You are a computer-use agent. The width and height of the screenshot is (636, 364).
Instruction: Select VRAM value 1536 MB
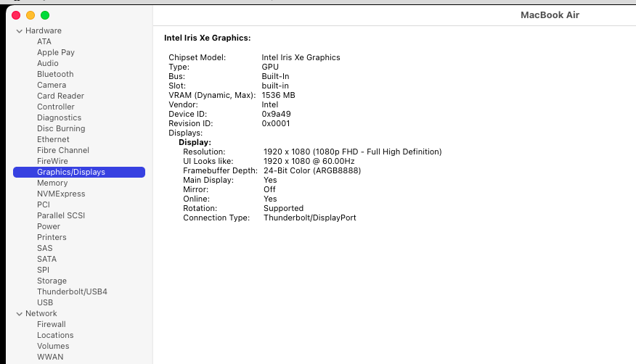pos(278,95)
